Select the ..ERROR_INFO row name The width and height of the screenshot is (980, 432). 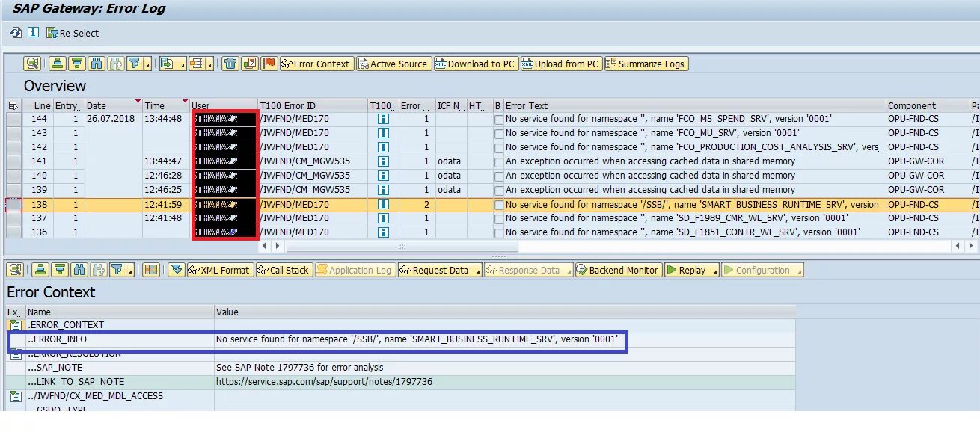pyautogui.click(x=58, y=339)
